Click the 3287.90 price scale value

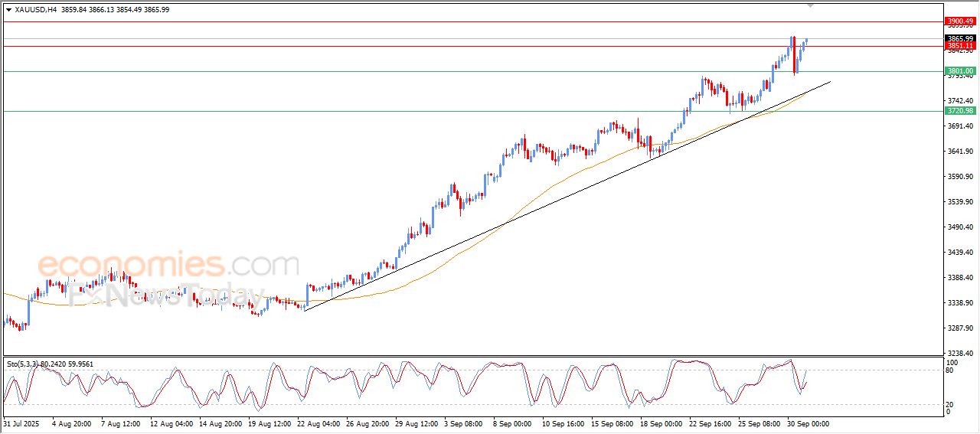(x=960, y=328)
